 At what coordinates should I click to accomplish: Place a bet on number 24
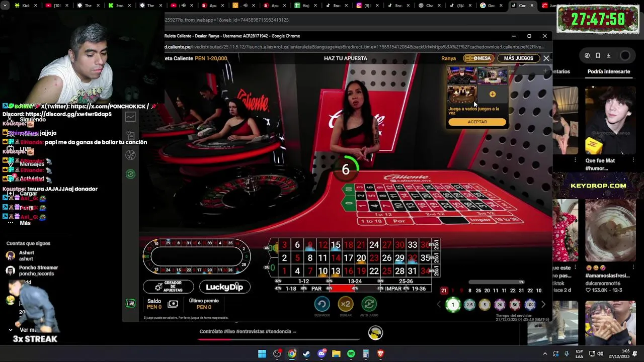coord(374,245)
